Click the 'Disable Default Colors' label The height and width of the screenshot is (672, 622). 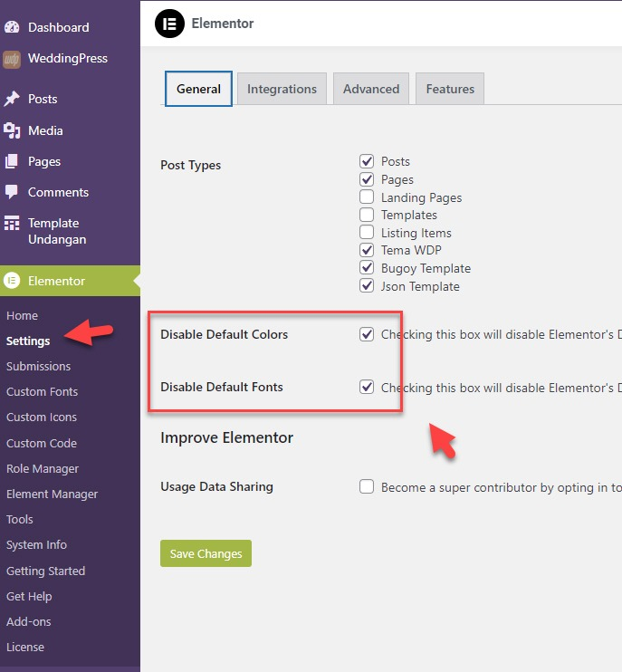(x=224, y=334)
